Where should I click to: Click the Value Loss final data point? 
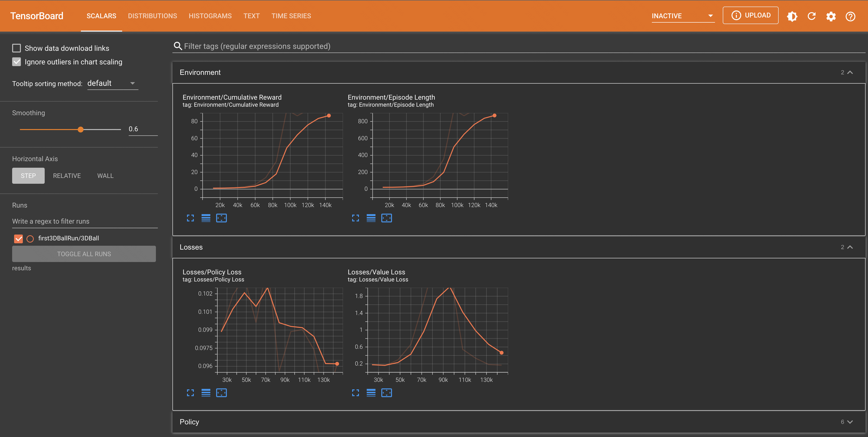click(501, 353)
